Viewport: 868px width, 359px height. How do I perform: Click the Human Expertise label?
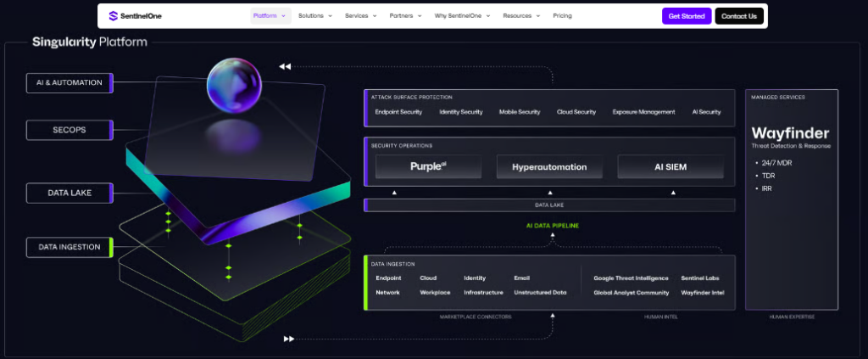[792, 317]
